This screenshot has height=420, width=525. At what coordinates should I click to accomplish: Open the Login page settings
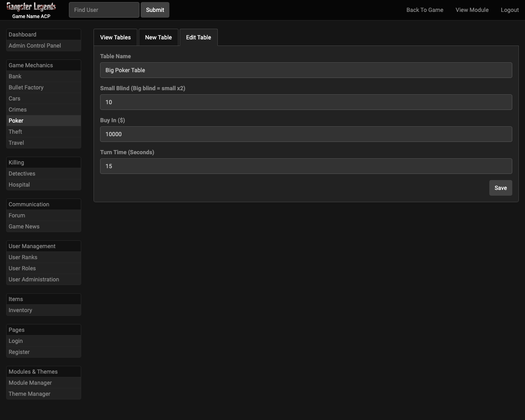[x=43, y=341]
